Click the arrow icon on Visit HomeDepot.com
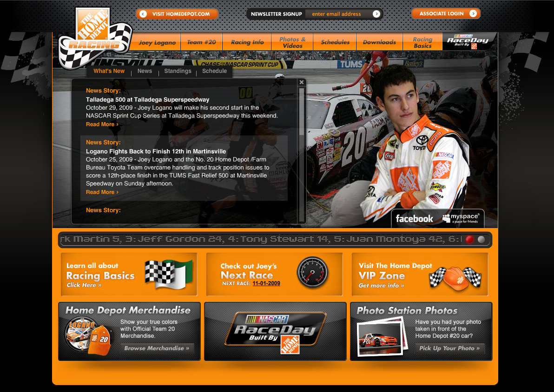Viewport: 554px width, 392px height. coord(143,14)
